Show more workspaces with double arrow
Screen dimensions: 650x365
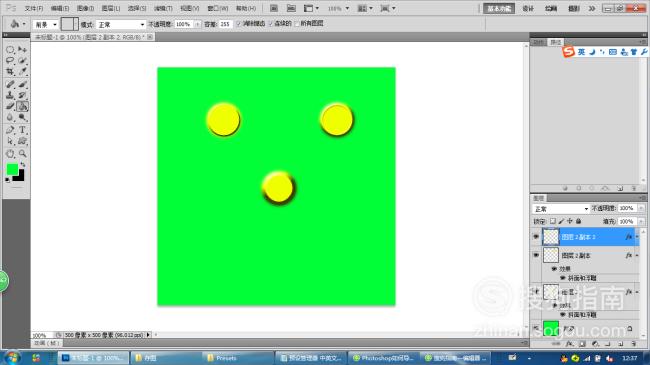pos(592,8)
